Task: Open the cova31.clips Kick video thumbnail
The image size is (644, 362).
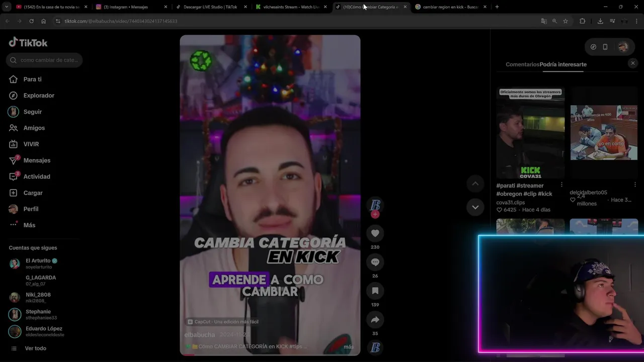Action: pyautogui.click(x=530, y=133)
